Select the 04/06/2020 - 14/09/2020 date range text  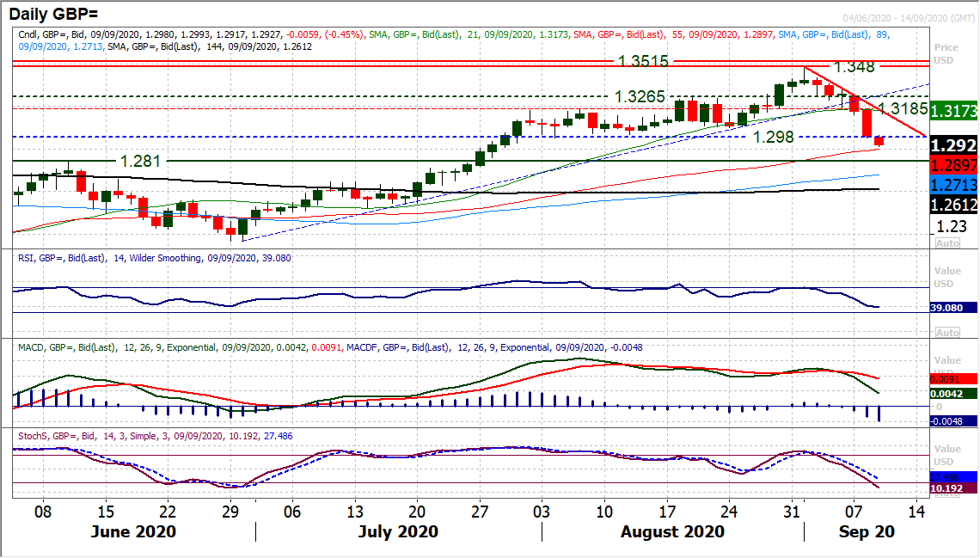(907, 19)
